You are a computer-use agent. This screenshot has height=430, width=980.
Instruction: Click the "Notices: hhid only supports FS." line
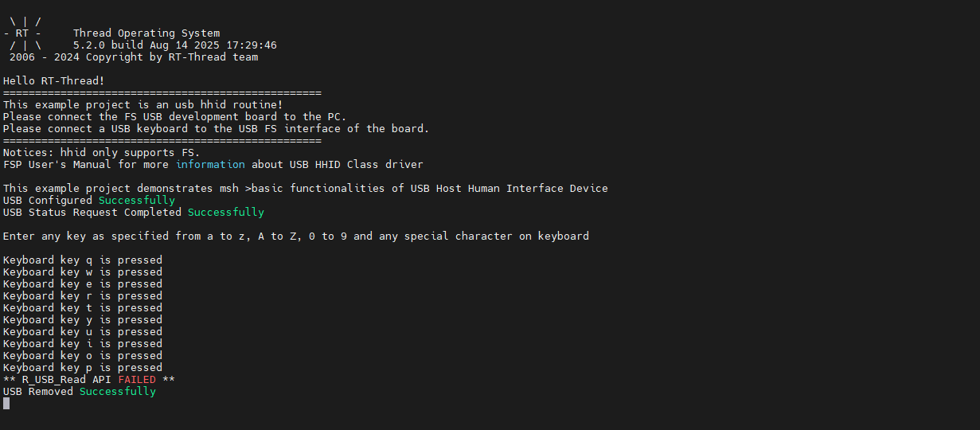102,153
